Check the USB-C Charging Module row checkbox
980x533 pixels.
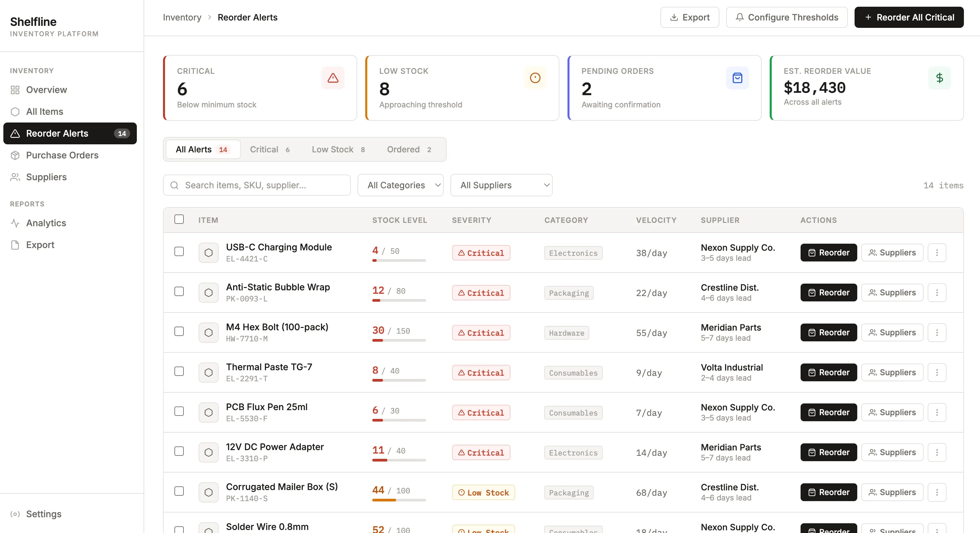179,252
